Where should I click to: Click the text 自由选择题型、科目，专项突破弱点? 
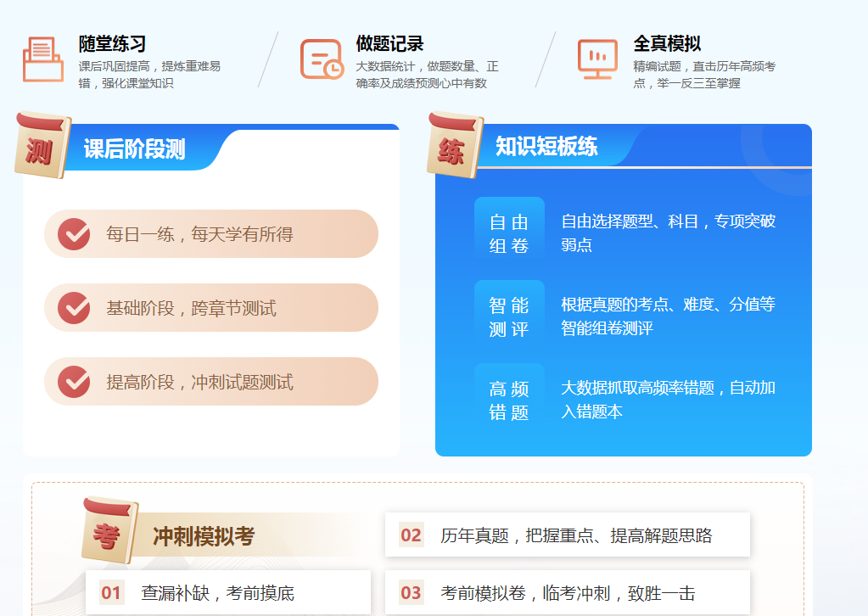pyautogui.click(x=668, y=233)
